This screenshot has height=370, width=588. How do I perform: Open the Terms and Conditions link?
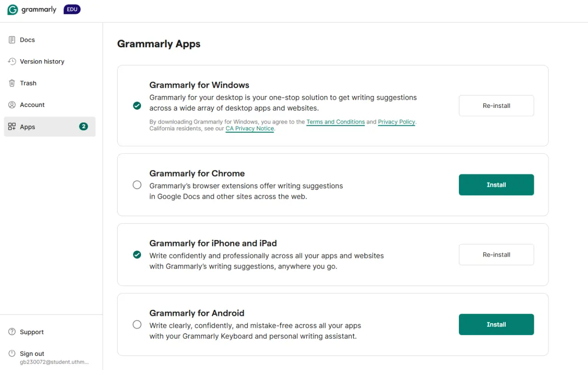335,122
